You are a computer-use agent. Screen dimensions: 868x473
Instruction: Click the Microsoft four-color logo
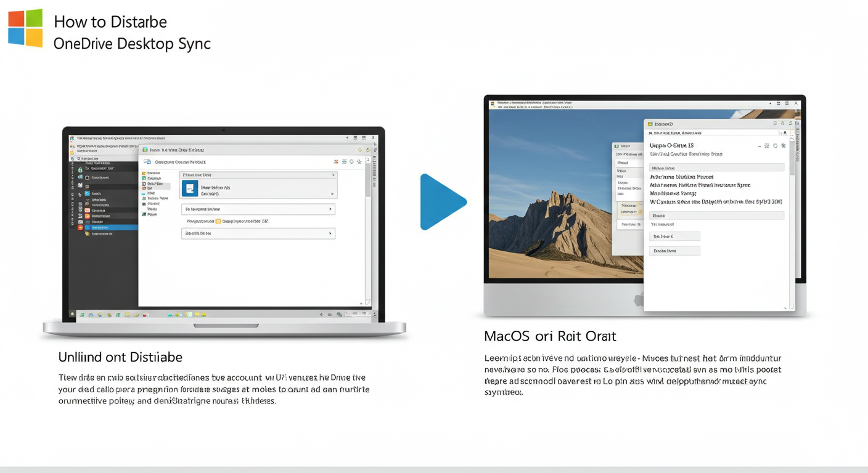pyautogui.click(x=25, y=28)
